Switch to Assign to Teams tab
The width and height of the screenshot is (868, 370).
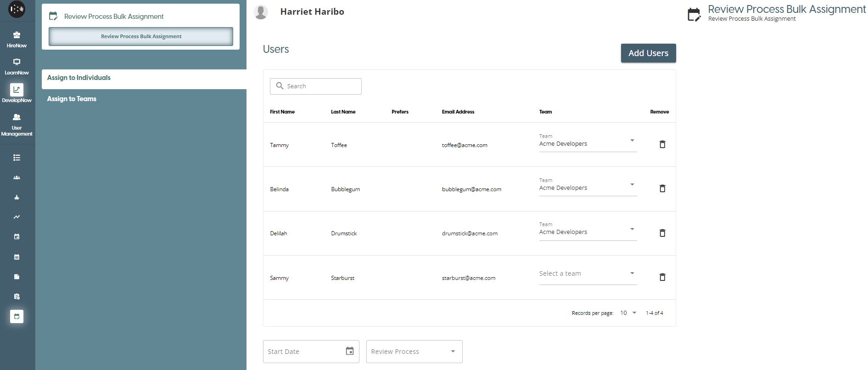click(x=72, y=99)
